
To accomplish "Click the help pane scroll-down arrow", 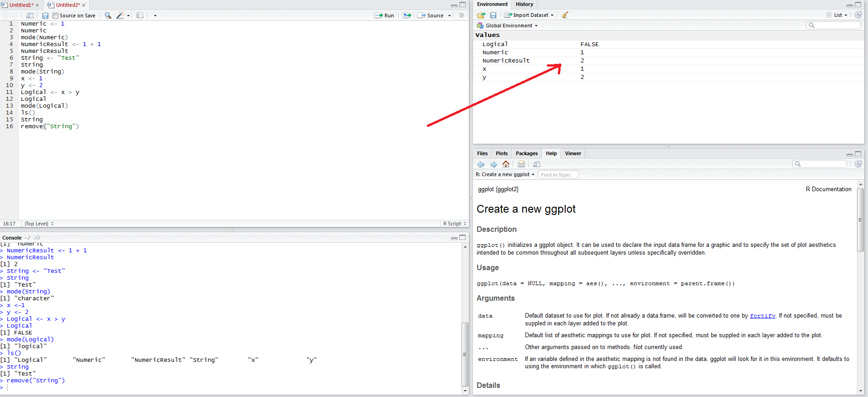I will pyautogui.click(x=861, y=391).
